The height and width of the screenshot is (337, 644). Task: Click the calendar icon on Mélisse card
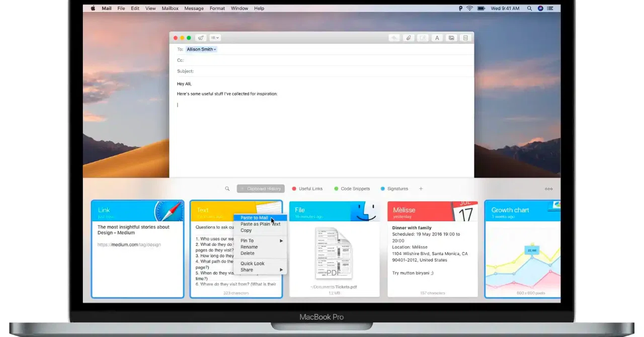[465, 211]
